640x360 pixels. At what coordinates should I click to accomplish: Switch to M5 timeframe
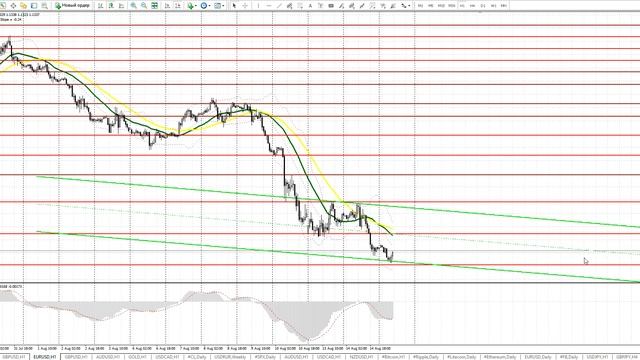pos(431,6)
